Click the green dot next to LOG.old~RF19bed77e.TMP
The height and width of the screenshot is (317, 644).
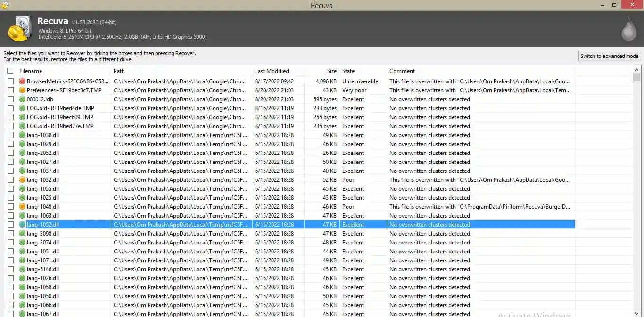point(22,126)
